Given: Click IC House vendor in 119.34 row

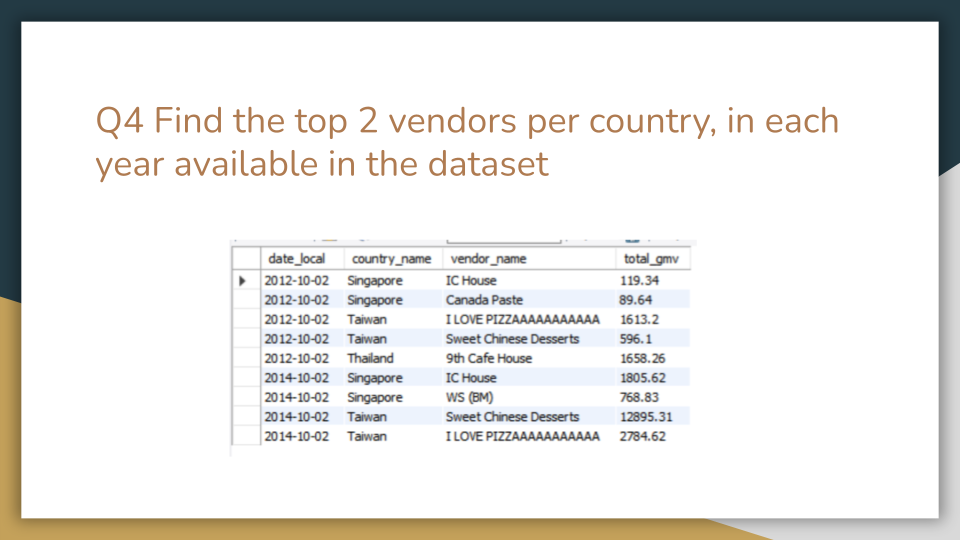Looking at the screenshot, I should point(471,280).
